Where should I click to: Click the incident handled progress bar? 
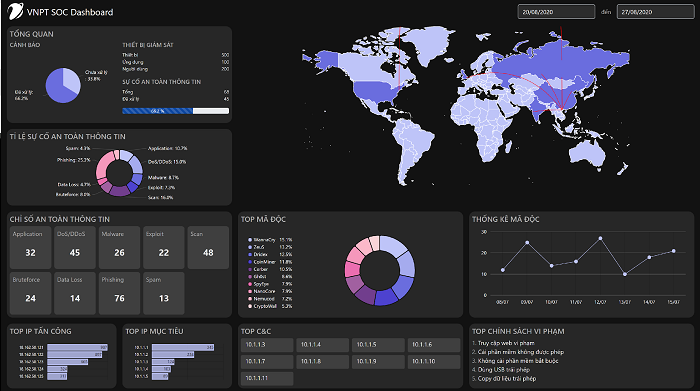pyautogui.click(x=175, y=111)
